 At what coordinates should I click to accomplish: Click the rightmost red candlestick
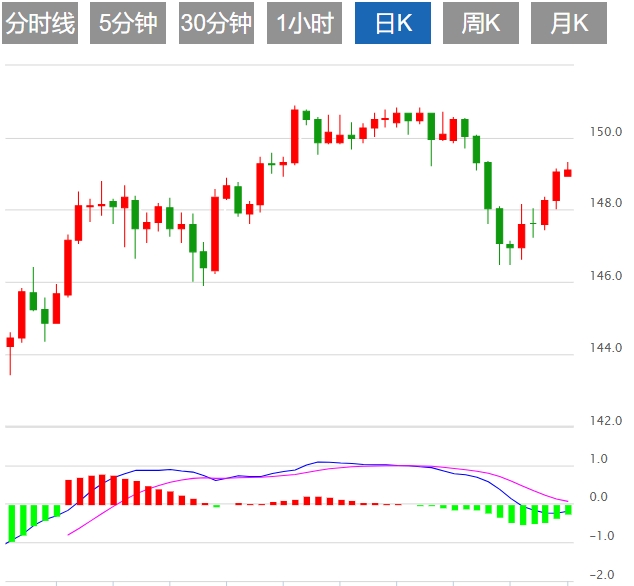click(568, 173)
